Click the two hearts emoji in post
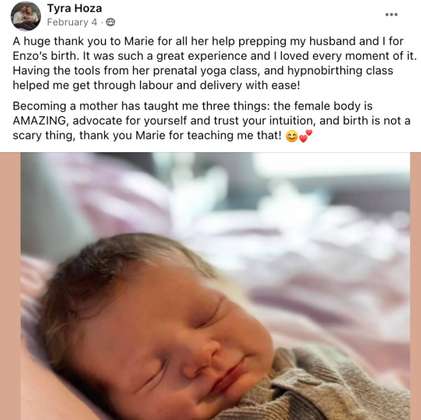The width and height of the screenshot is (421, 420). pyautogui.click(x=306, y=136)
